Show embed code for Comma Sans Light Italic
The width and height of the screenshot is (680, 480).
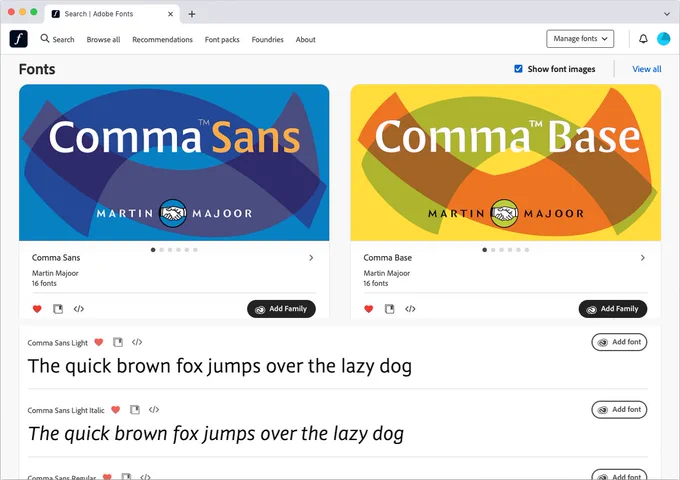[154, 409]
